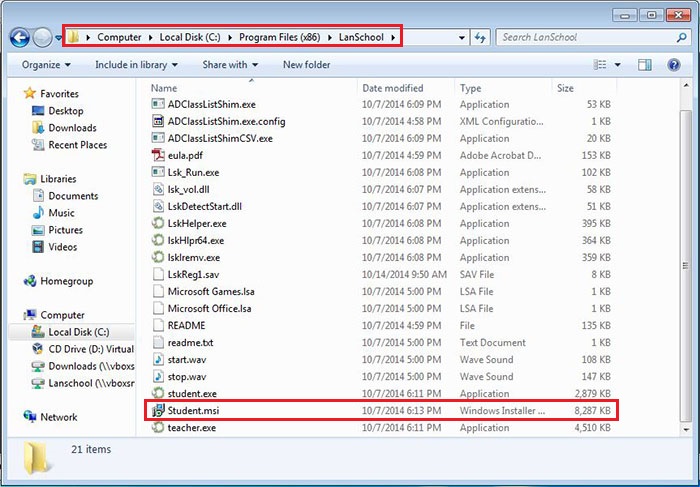
Task: Open the Organize menu
Action: click(46, 65)
